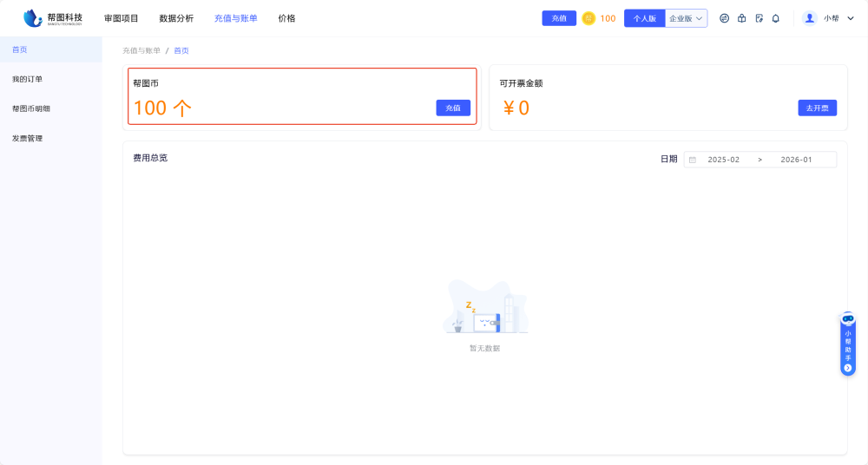
Task: Open the 数据分析 top menu
Action: pyautogui.click(x=176, y=18)
